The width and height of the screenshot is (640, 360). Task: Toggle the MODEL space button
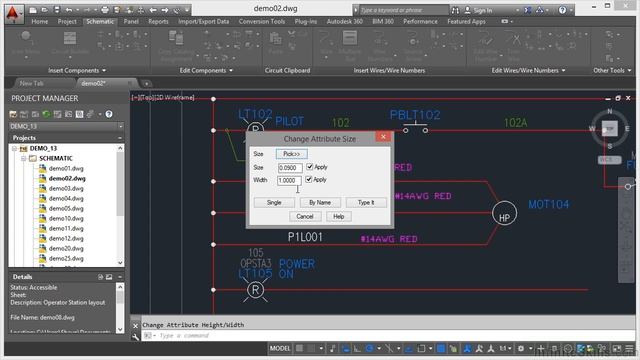pyautogui.click(x=280, y=348)
